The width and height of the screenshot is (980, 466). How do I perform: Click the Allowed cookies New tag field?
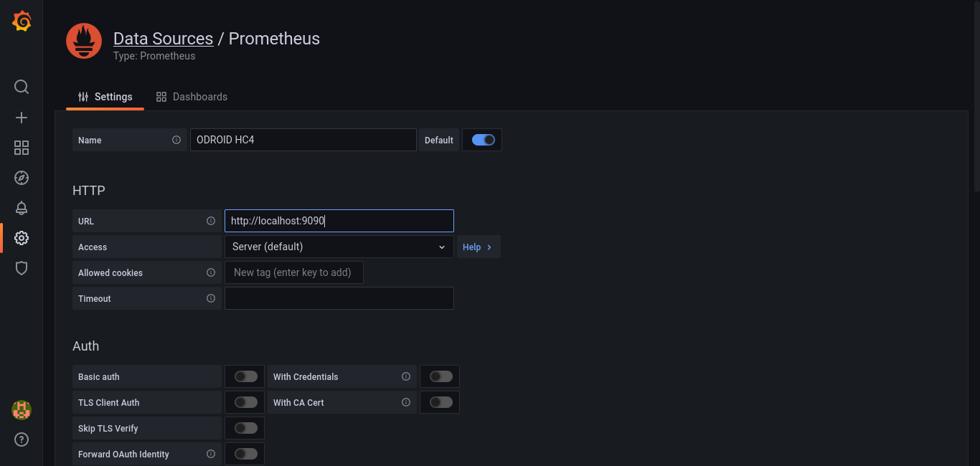coord(294,272)
